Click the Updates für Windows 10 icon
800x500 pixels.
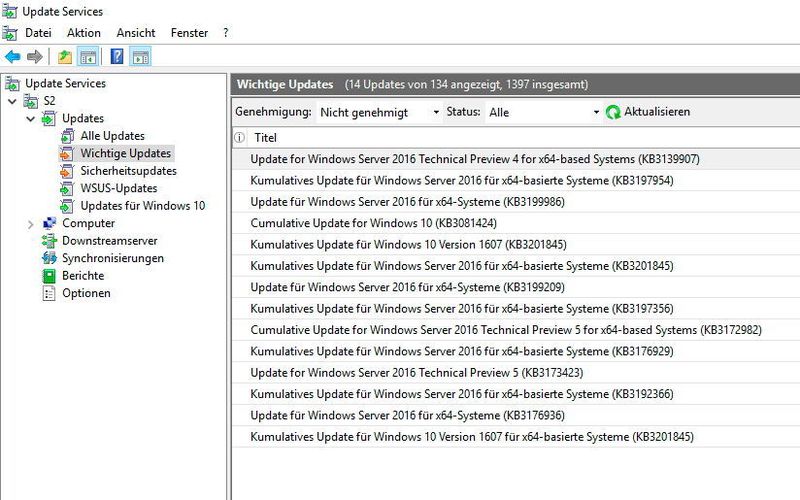click(x=67, y=206)
